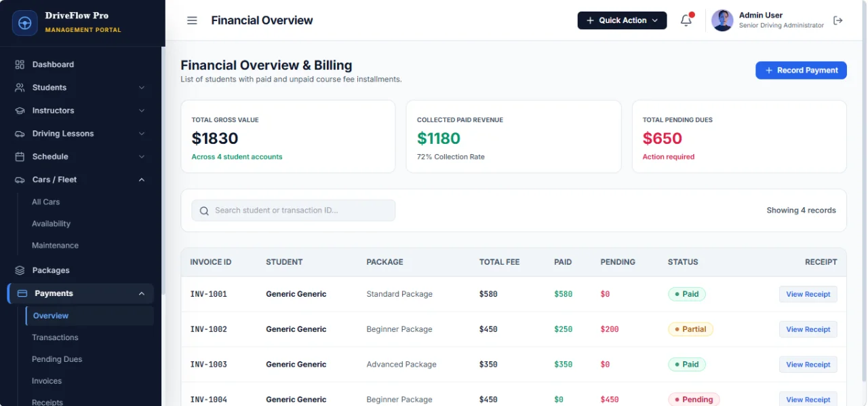Toggle the hamburger menu icon
This screenshot has width=868, height=406.
coord(192,20)
